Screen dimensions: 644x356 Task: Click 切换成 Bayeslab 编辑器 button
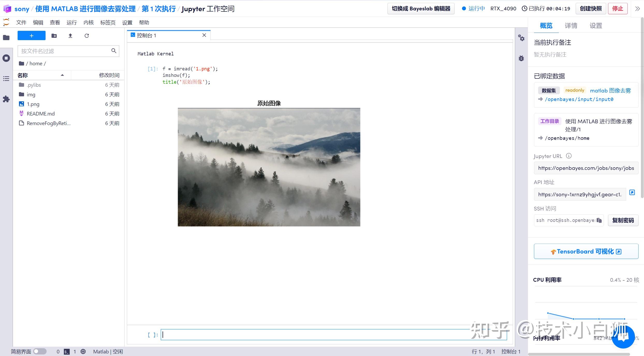pyautogui.click(x=421, y=9)
